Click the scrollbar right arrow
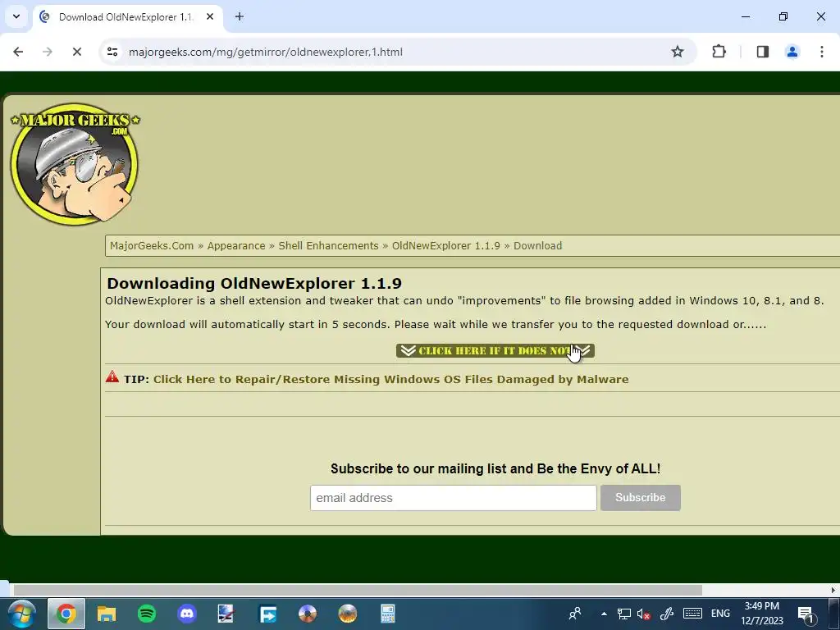This screenshot has width=840, height=630. (833, 591)
